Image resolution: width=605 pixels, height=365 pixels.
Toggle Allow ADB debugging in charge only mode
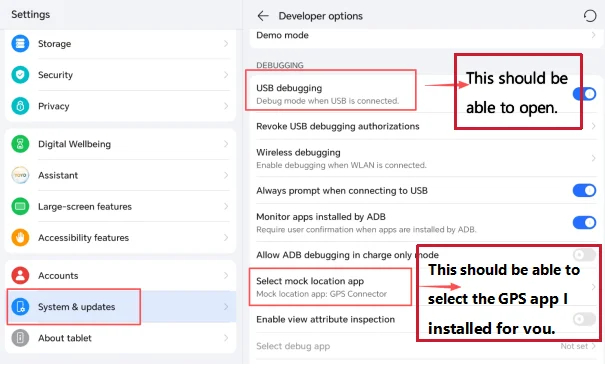(585, 255)
